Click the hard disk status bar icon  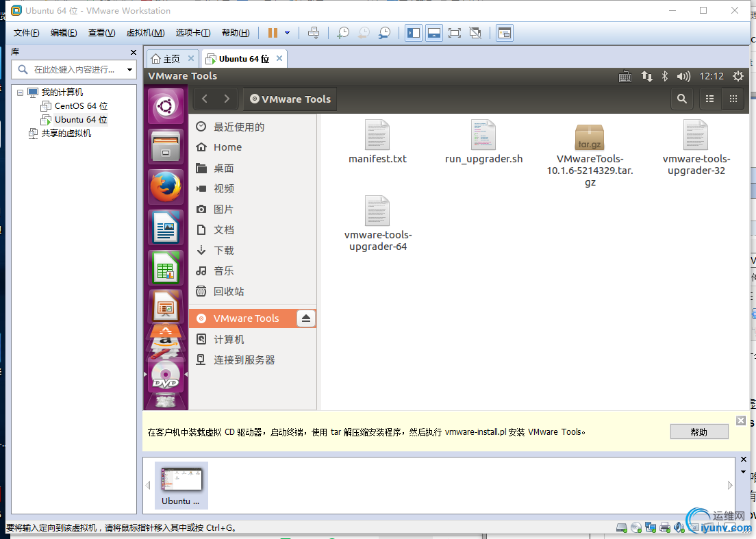622,528
